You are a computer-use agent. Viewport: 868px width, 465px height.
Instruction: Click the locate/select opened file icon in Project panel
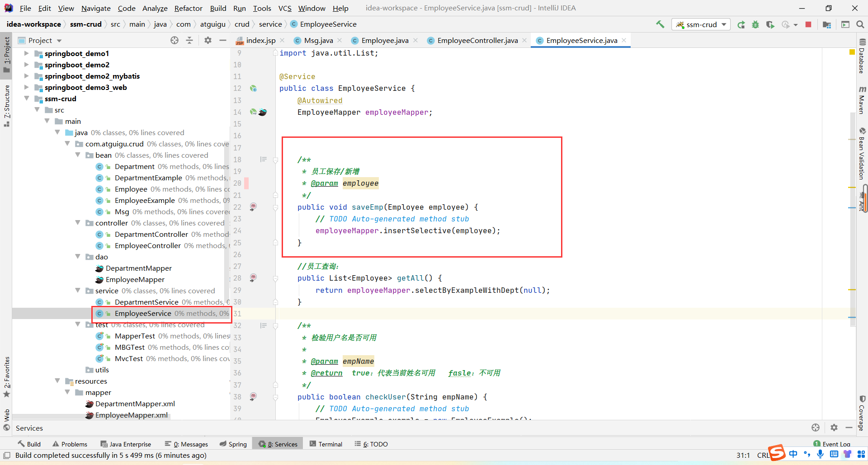tap(175, 40)
